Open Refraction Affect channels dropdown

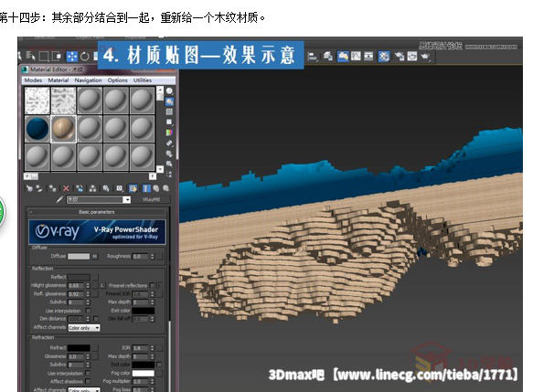click(84, 390)
